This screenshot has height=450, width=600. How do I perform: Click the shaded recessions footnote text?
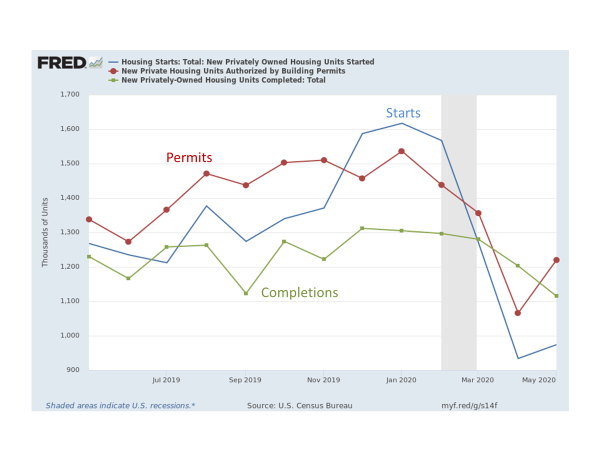click(x=120, y=405)
